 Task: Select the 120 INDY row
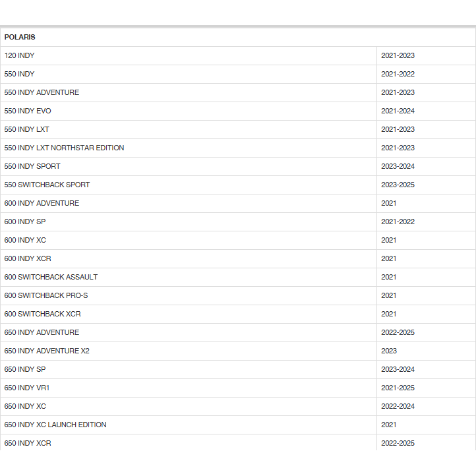tap(238, 56)
